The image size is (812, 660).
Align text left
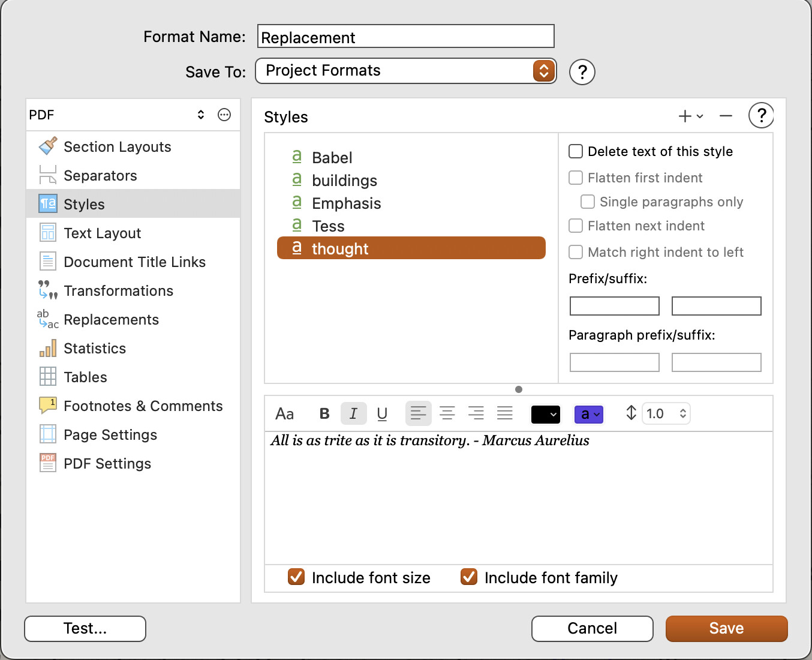pyautogui.click(x=418, y=413)
